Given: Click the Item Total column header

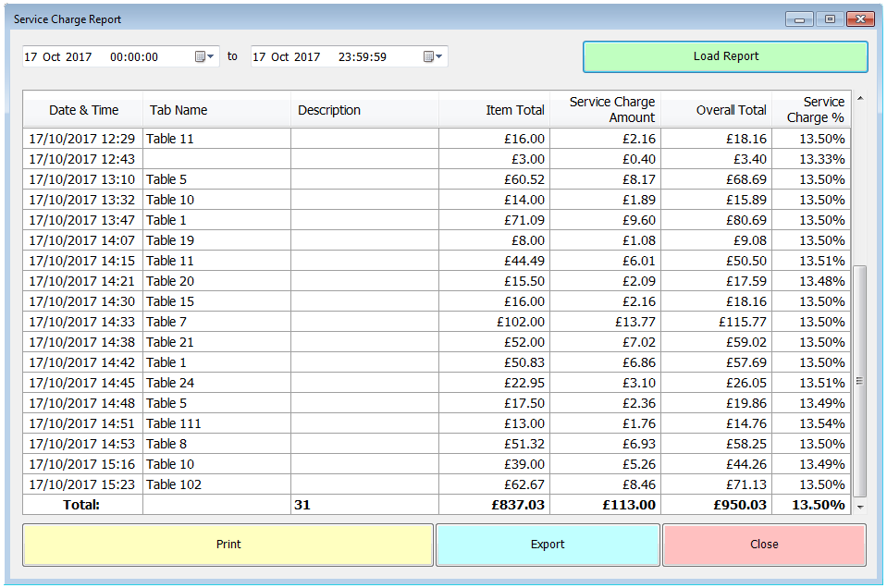Looking at the screenshot, I should [495, 110].
